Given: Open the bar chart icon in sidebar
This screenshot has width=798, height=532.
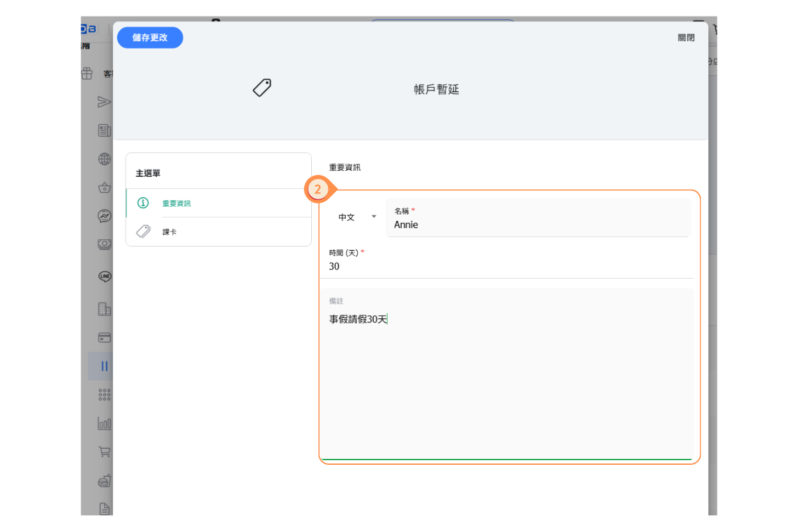Looking at the screenshot, I should click(104, 423).
